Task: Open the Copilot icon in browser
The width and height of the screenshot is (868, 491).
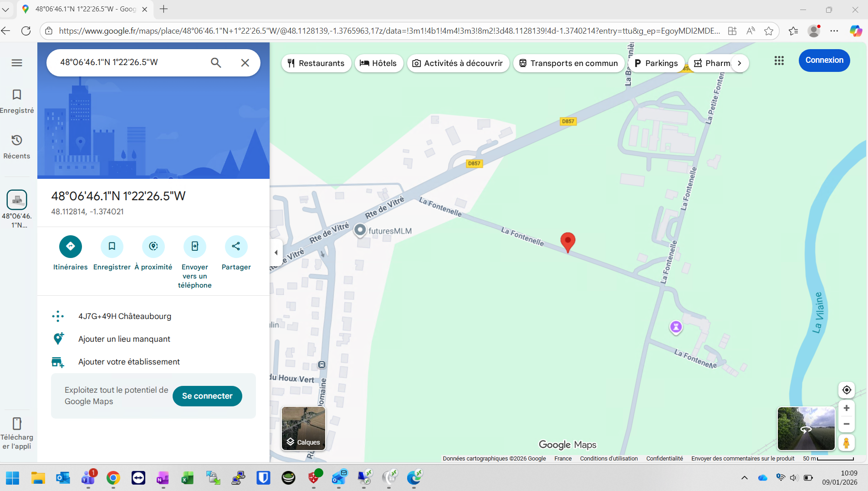Action: coord(856,31)
